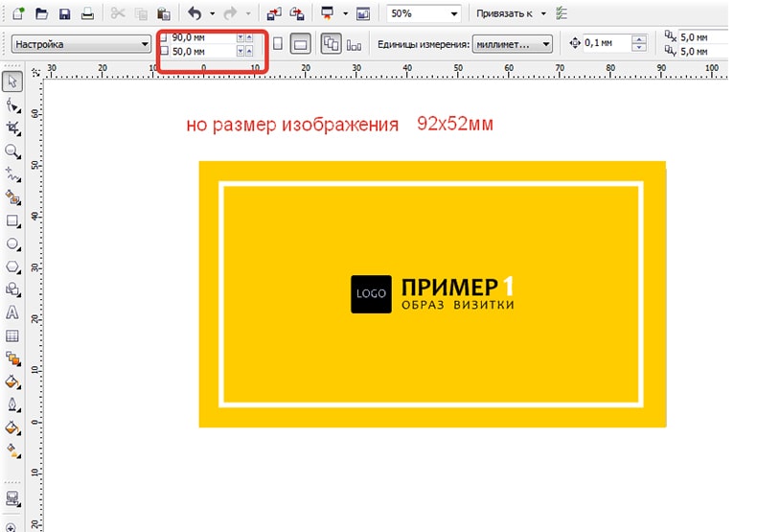Click the nudge offset field 0,1 мм
Viewport: 757px width, 532px height.
click(606, 43)
